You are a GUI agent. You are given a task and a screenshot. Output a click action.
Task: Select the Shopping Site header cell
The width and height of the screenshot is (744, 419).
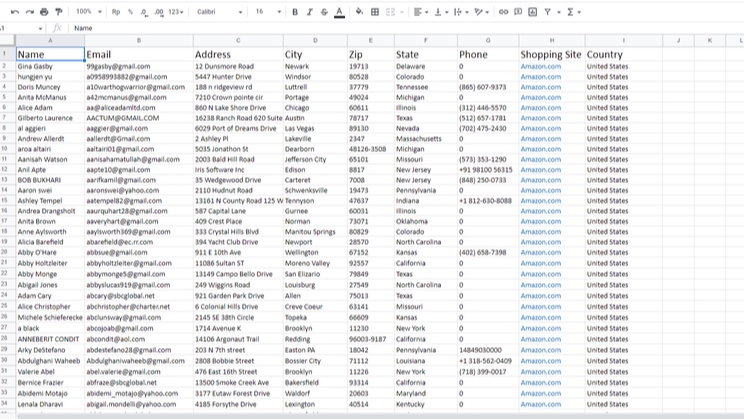click(x=552, y=54)
